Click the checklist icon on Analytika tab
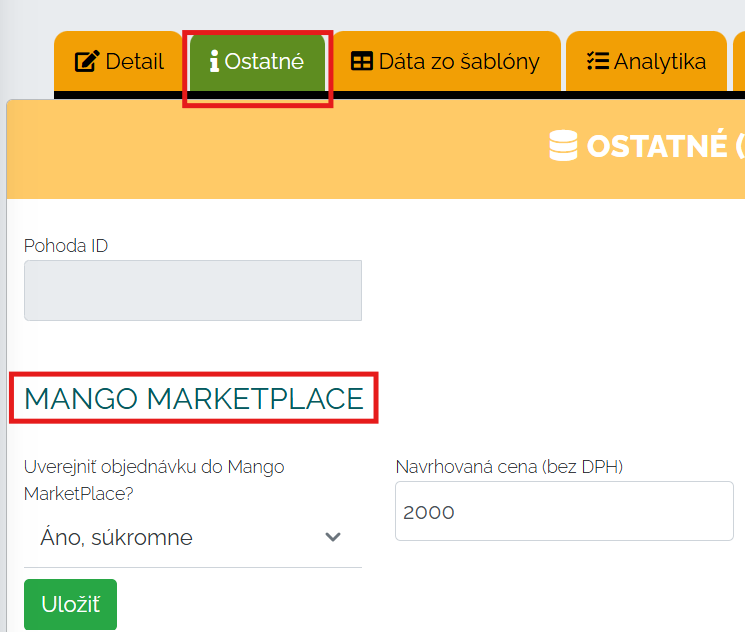Screen dimensions: 745x632 (597, 62)
